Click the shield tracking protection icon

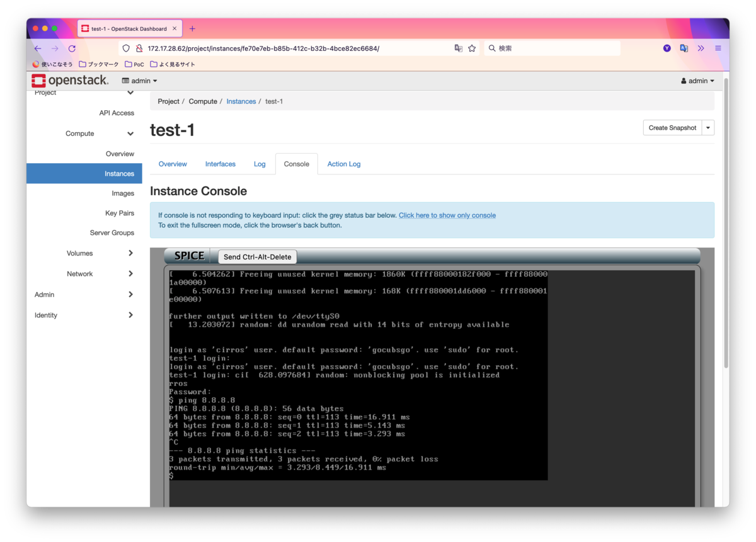point(126,48)
